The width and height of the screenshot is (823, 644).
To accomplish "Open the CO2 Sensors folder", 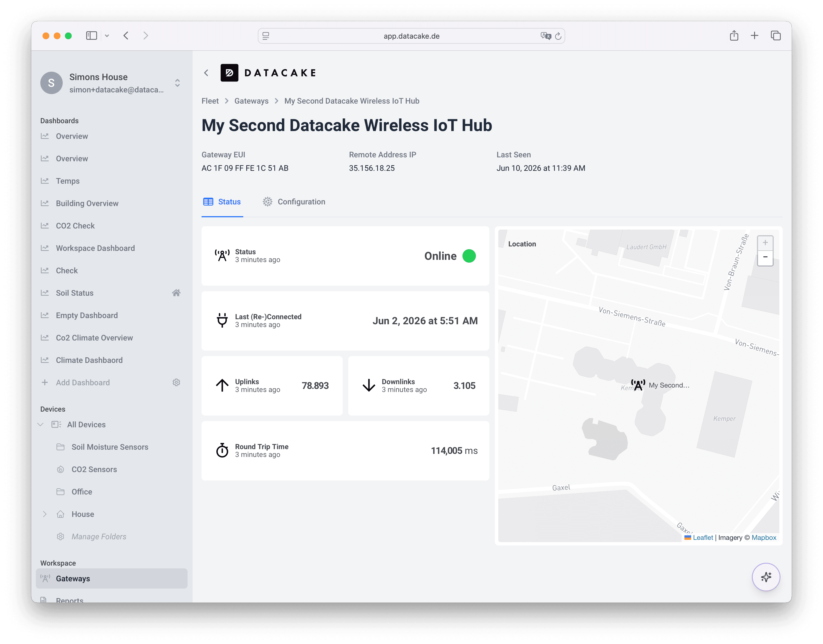I will tap(94, 470).
